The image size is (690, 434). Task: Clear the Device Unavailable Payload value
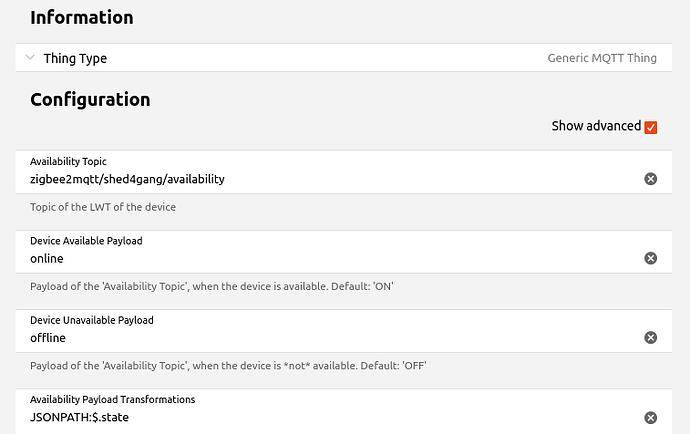click(650, 338)
